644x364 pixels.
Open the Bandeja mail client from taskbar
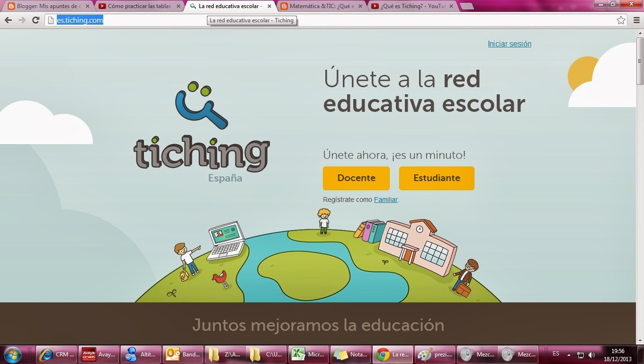[x=183, y=354]
